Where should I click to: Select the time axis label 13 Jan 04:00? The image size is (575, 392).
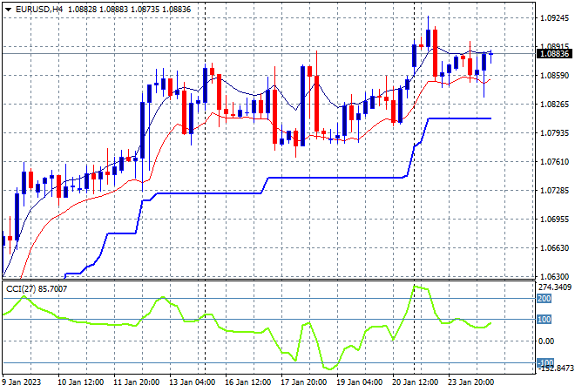pyautogui.click(x=193, y=382)
